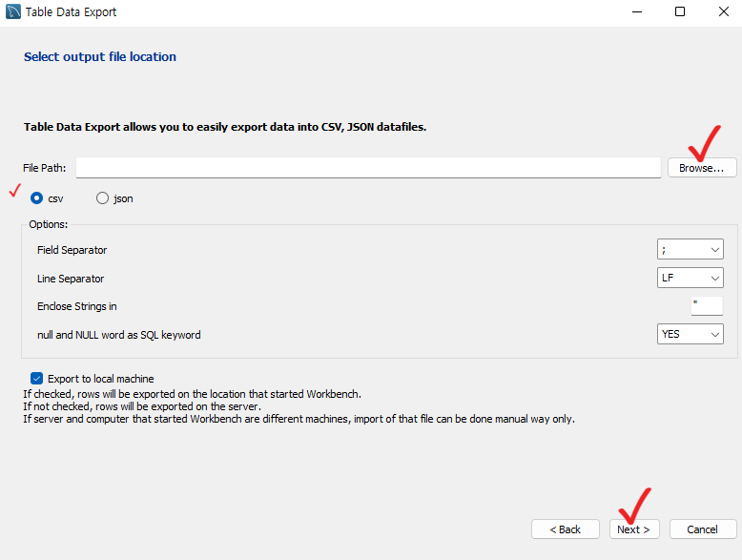Click the 'Field Separator' label
Image resolution: width=742 pixels, height=560 pixels.
pyautogui.click(x=72, y=250)
